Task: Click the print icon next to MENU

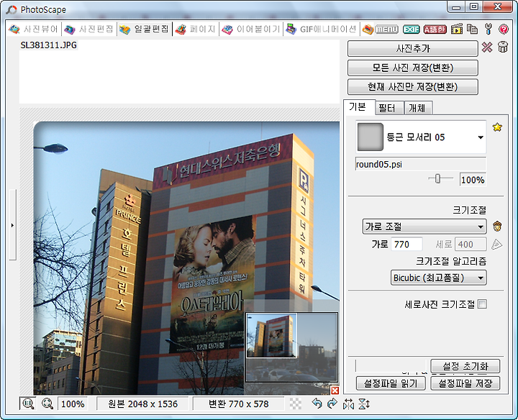Action: [x=368, y=29]
